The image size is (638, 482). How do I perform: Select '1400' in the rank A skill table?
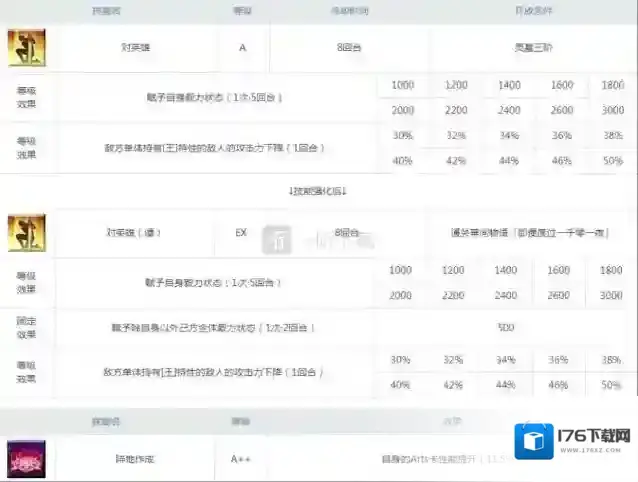tap(509, 85)
